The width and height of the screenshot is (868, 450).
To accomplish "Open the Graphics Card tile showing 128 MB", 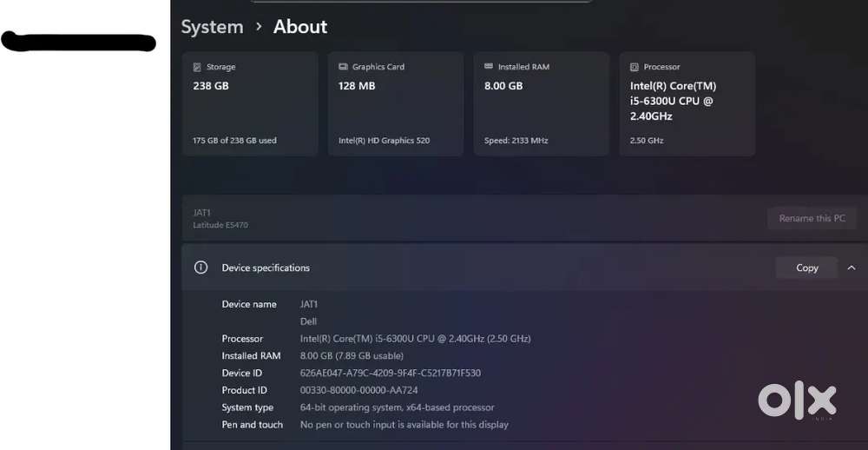I will (x=396, y=104).
